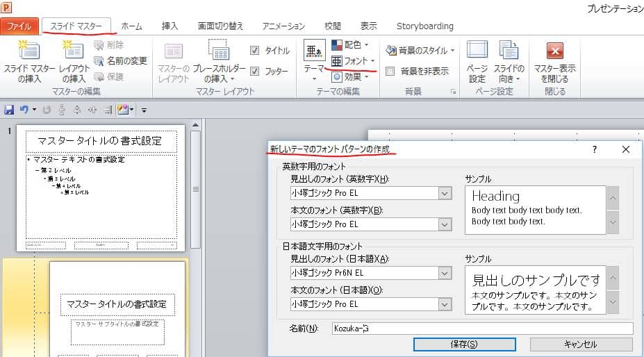The height and width of the screenshot is (357, 644).
Task: Expand the 見出しのフォント (英数字) combo box
Action: click(x=445, y=193)
